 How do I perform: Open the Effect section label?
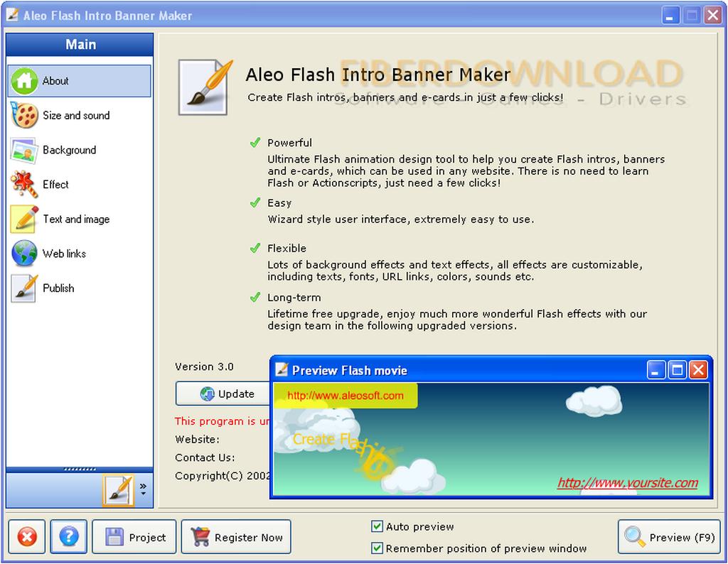[55, 184]
